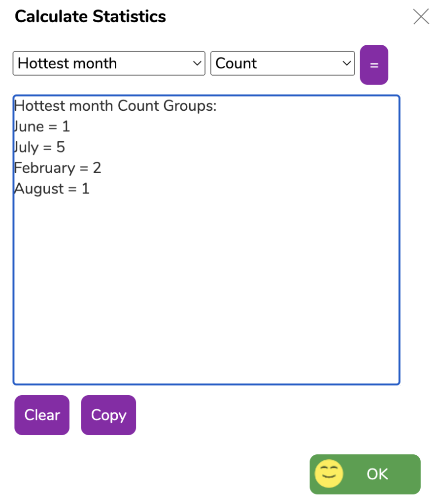
Task: Place cursor on the 'June = 1' line
Action: pyautogui.click(x=42, y=126)
